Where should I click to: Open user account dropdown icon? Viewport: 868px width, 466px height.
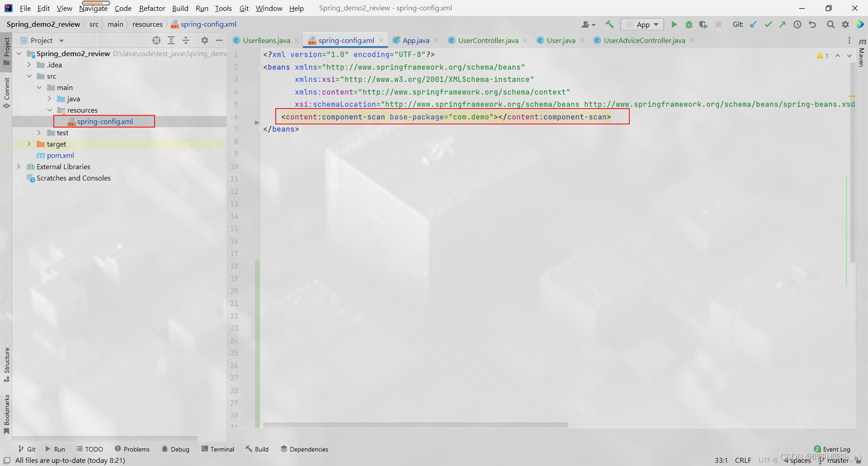tap(589, 24)
